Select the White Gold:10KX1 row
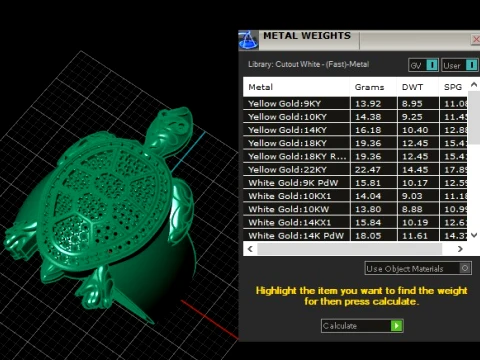 [x=356, y=196]
